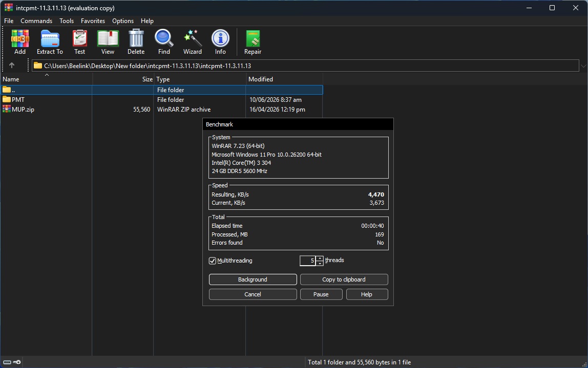Screen dimensions: 588x368
Task: Click the '10/06/2026 8:37 am' date cell
Action: click(x=275, y=100)
